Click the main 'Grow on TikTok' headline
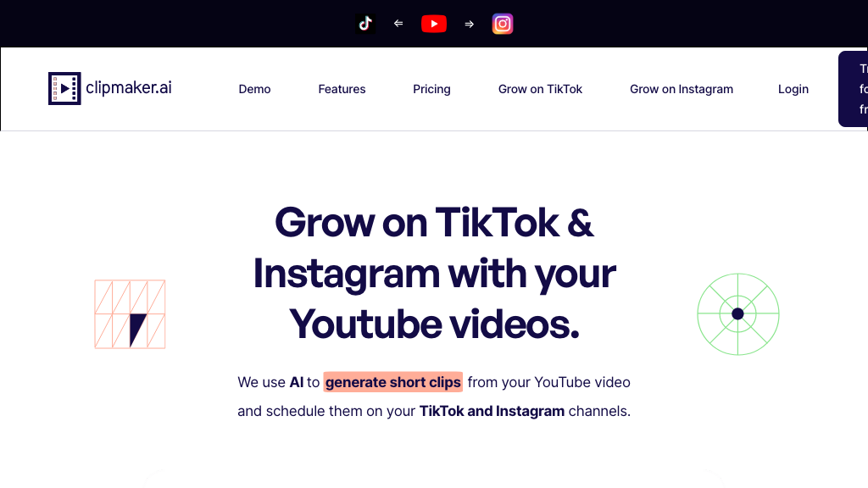 click(434, 273)
